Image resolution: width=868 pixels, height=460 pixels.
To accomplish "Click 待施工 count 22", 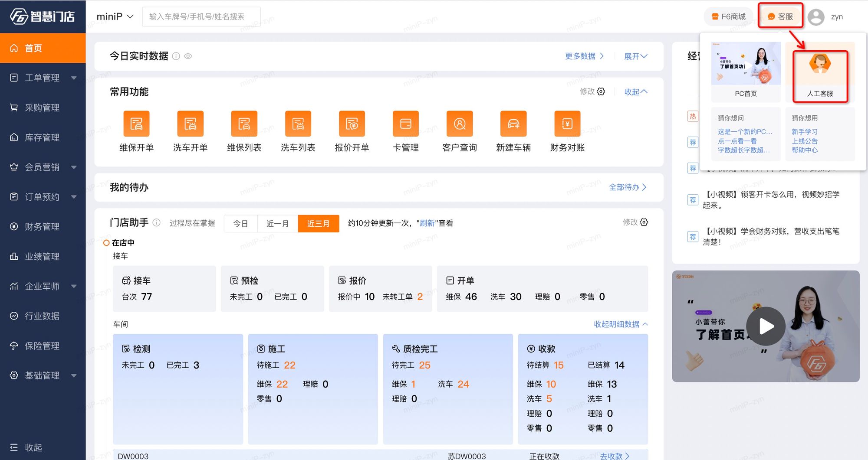I will pos(289,365).
